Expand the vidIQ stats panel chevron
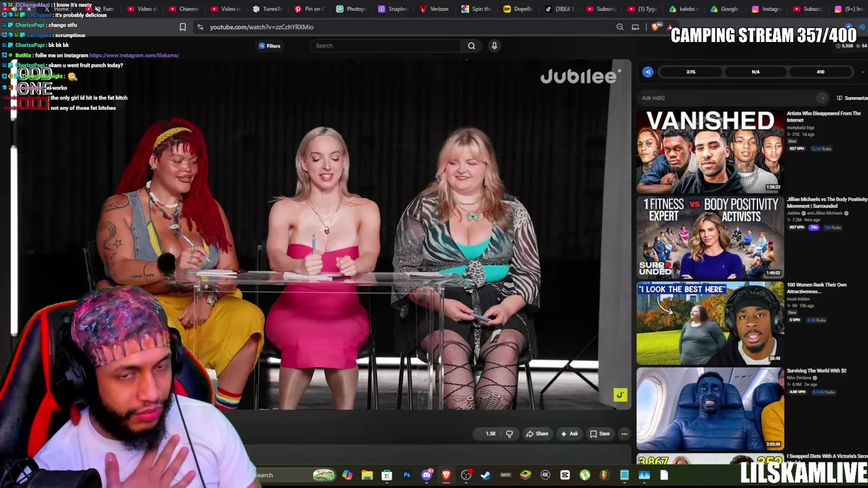 [863, 72]
